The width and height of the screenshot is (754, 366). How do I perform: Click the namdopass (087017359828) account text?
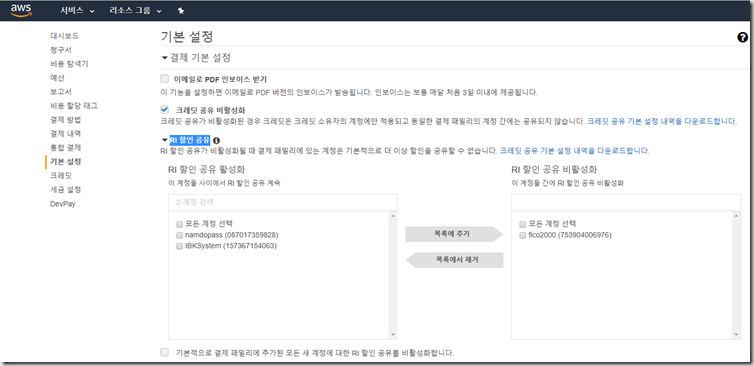pos(232,235)
